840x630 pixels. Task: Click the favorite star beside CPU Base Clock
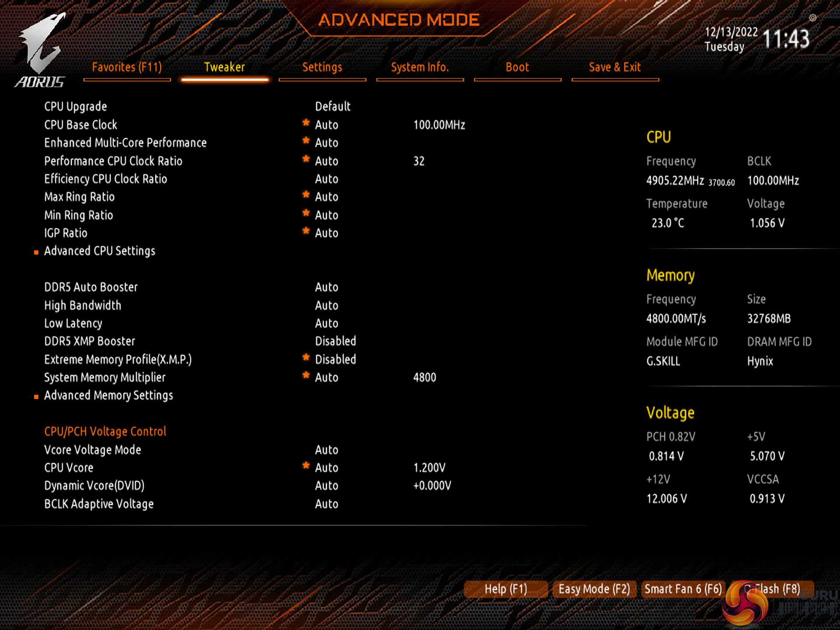point(306,123)
